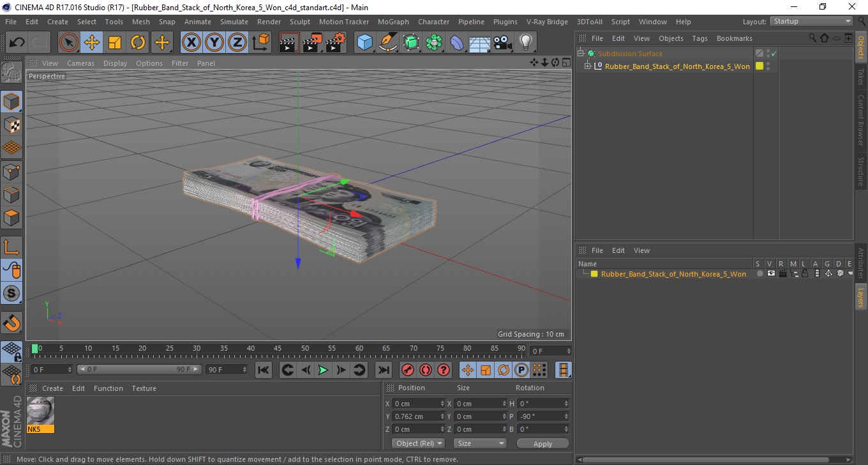Open the Array modeling objects icon
Viewport: 868px width, 465px height.
434,43
